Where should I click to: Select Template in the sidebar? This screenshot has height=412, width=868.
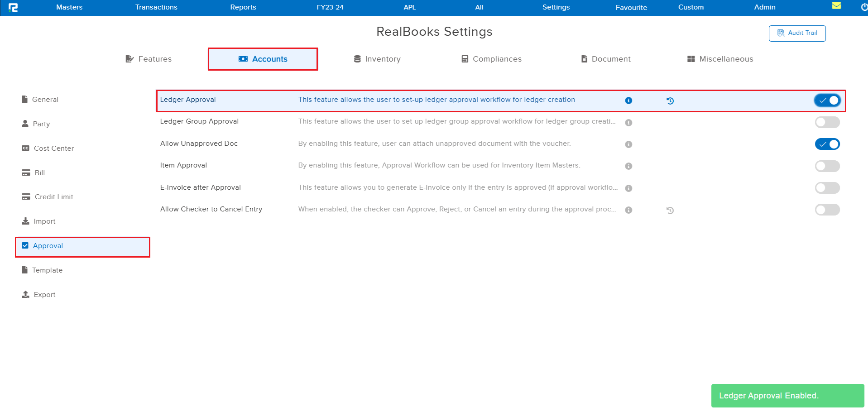coord(42,270)
